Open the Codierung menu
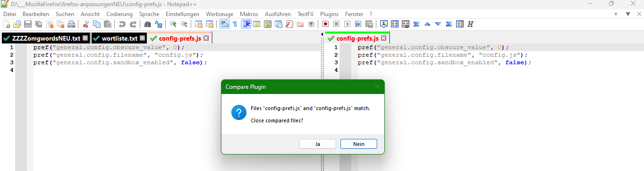The height and width of the screenshot is (171, 644). [119, 14]
